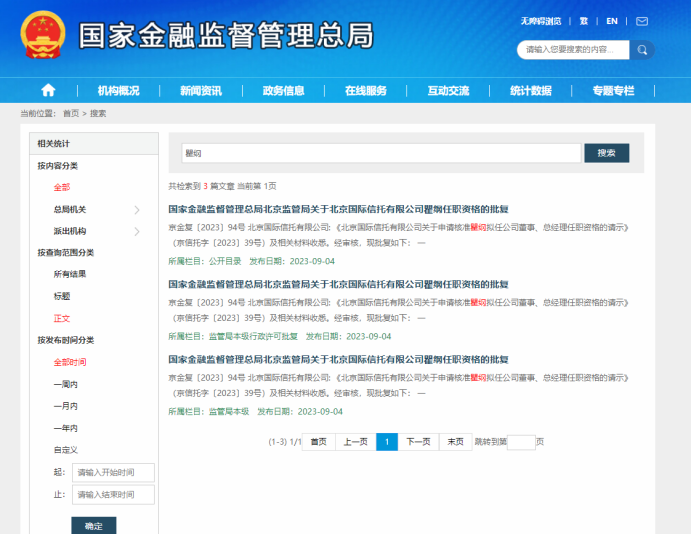Viewport: 692px width, 535px height.
Task: Select 总局机关 category
Action: (70, 209)
